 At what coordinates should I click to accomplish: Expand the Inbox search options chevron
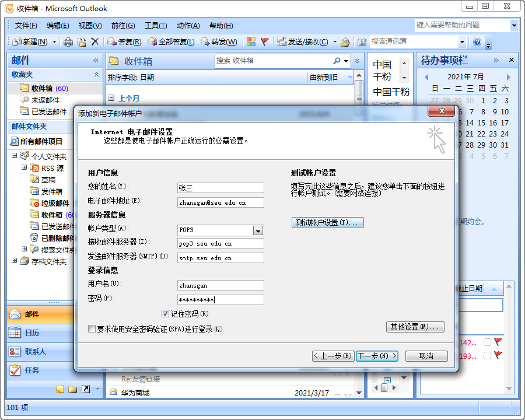[x=357, y=61]
